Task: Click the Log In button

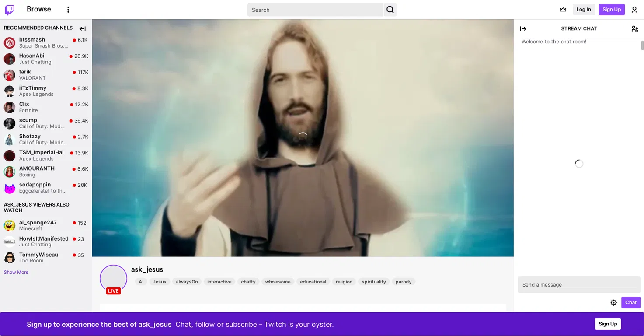Action: (x=584, y=10)
